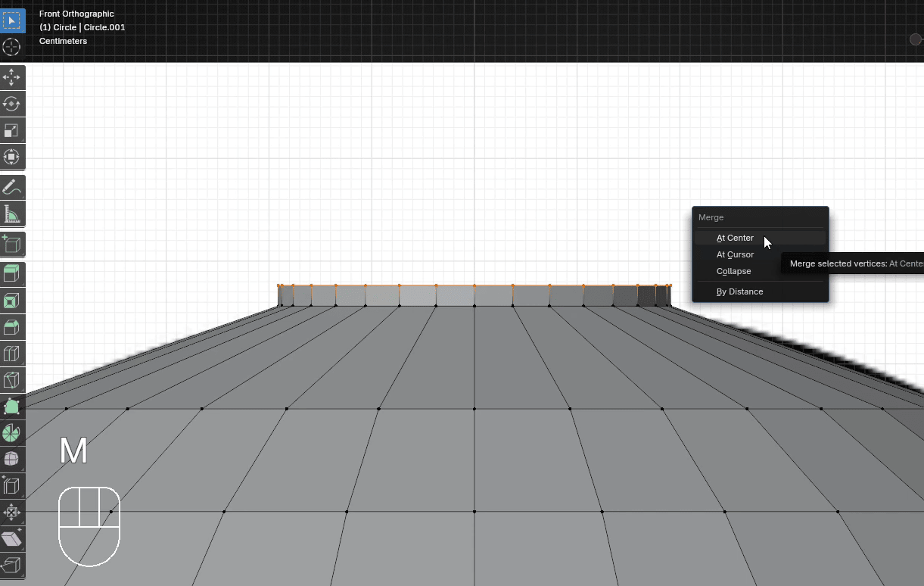This screenshot has height=586, width=924.
Task: Activate the 3D Cursor tool
Action: click(12, 47)
